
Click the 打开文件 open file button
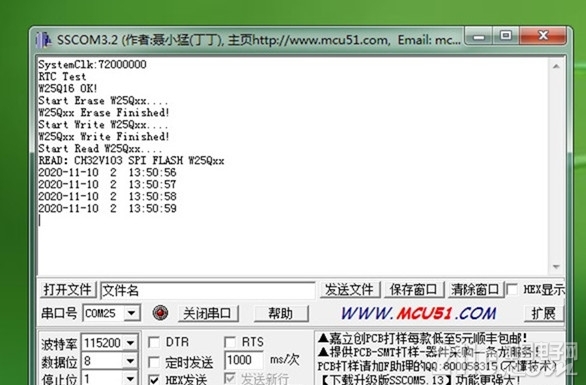coord(68,289)
